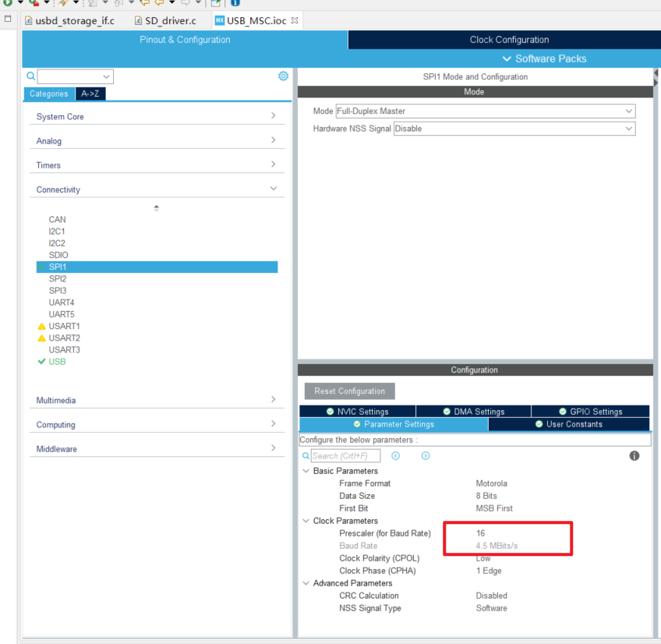Click the Data Size value 8 Bits
Screen dimensions: 661x644
click(x=486, y=496)
